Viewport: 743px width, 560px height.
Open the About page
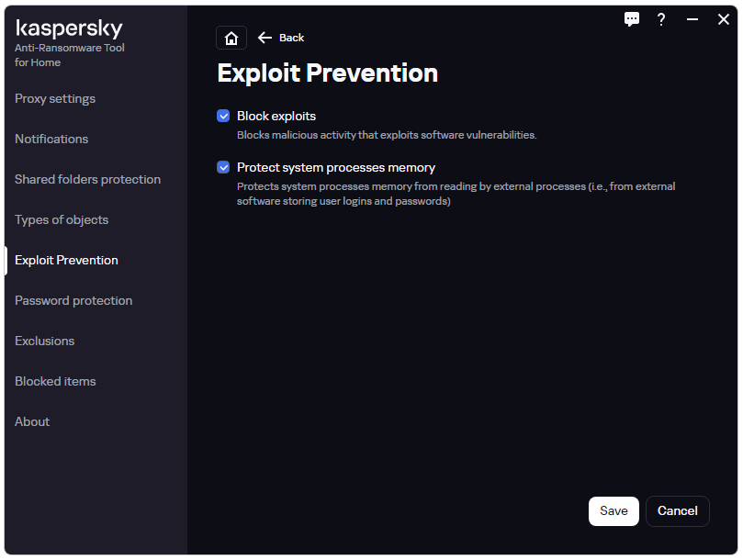click(32, 421)
